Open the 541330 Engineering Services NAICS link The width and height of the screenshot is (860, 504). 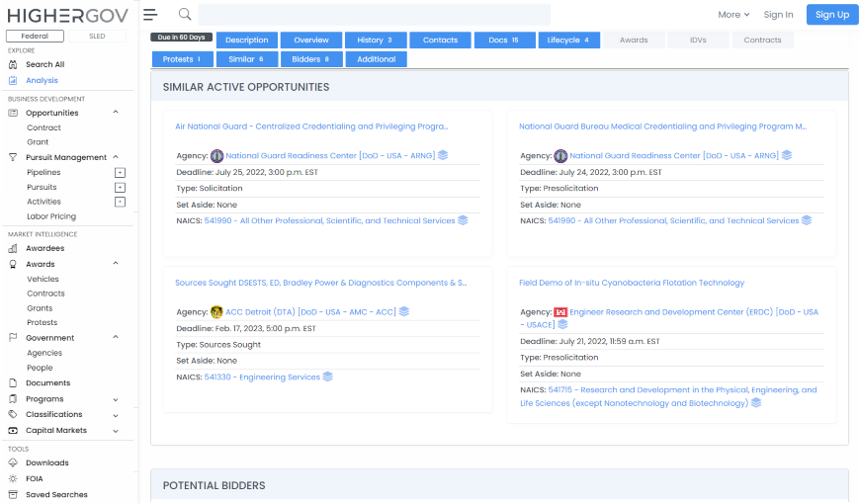click(262, 378)
